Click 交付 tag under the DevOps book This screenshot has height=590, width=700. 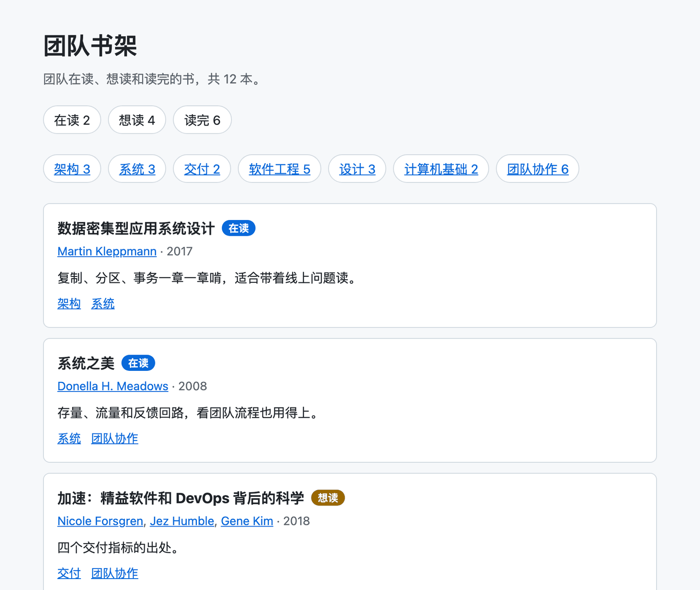coord(69,573)
